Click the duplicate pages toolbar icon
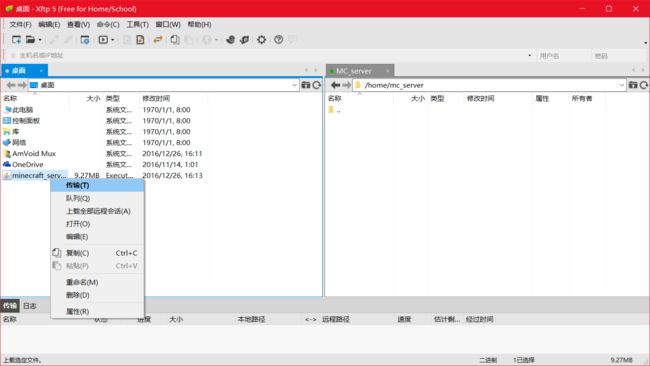The width and height of the screenshot is (650, 366). tap(175, 40)
